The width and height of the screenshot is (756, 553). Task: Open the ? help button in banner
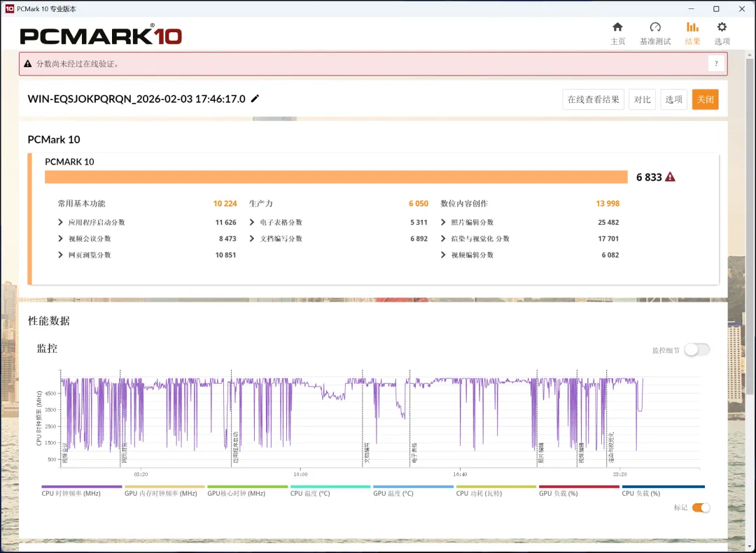tap(716, 64)
